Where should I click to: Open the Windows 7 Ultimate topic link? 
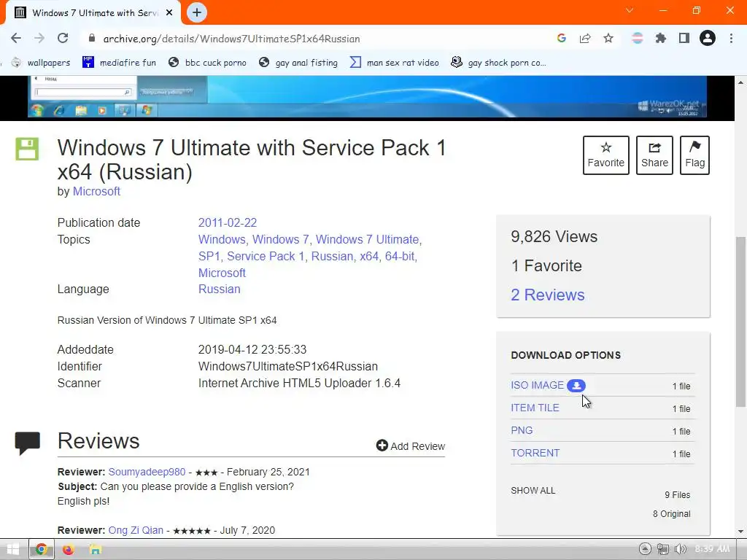(368, 239)
